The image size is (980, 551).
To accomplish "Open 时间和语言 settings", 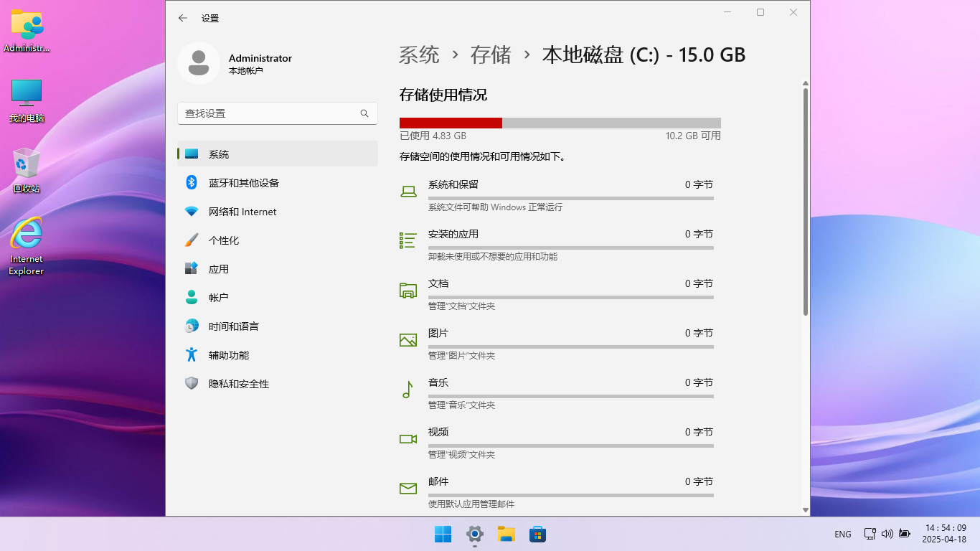I will pyautogui.click(x=278, y=326).
